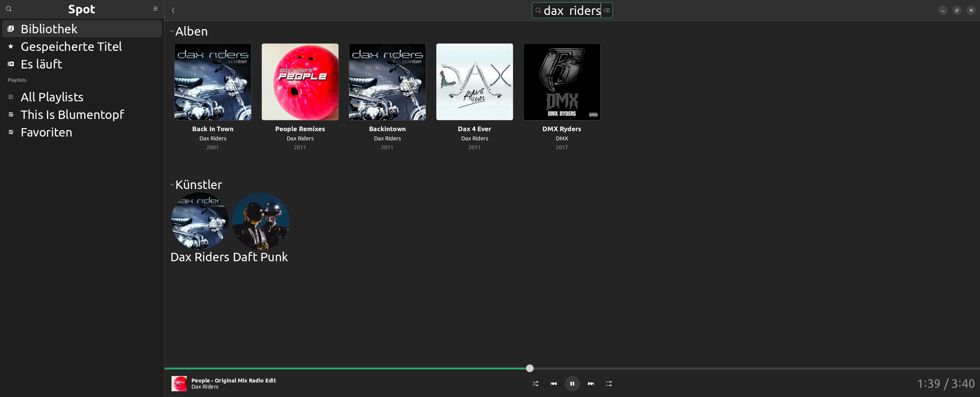The image size is (980, 397).
Task: Open the Backintown 2011 album cover
Action: pos(387,82)
